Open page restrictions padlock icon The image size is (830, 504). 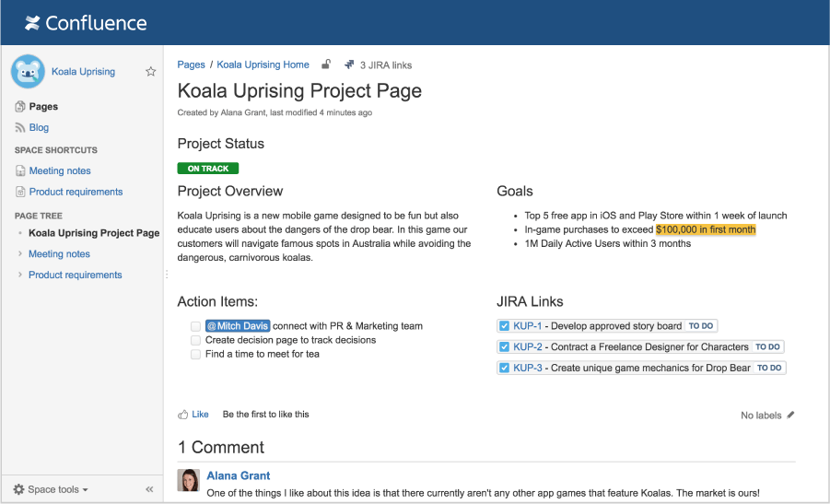pyautogui.click(x=326, y=64)
